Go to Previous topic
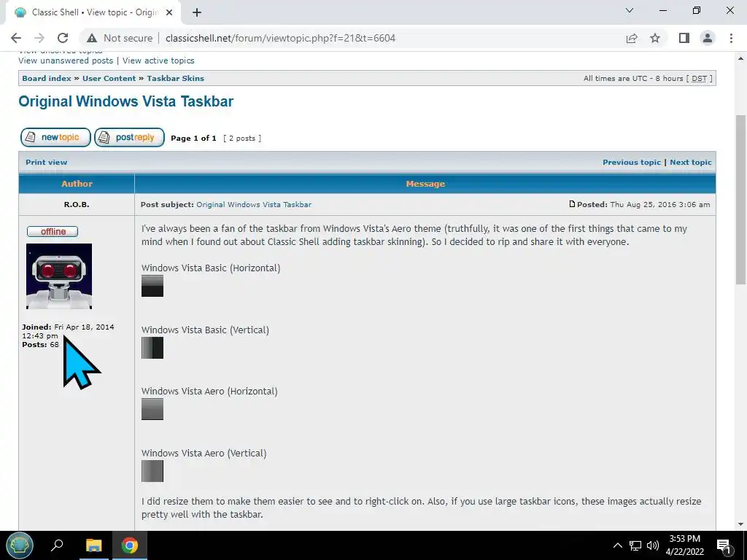 point(632,162)
